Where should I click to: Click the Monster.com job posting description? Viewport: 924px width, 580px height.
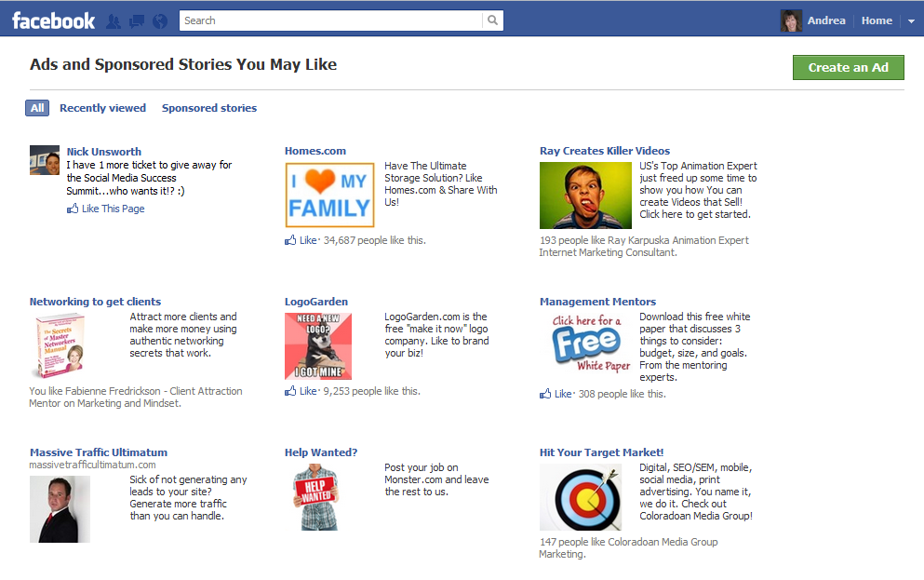tap(436, 479)
